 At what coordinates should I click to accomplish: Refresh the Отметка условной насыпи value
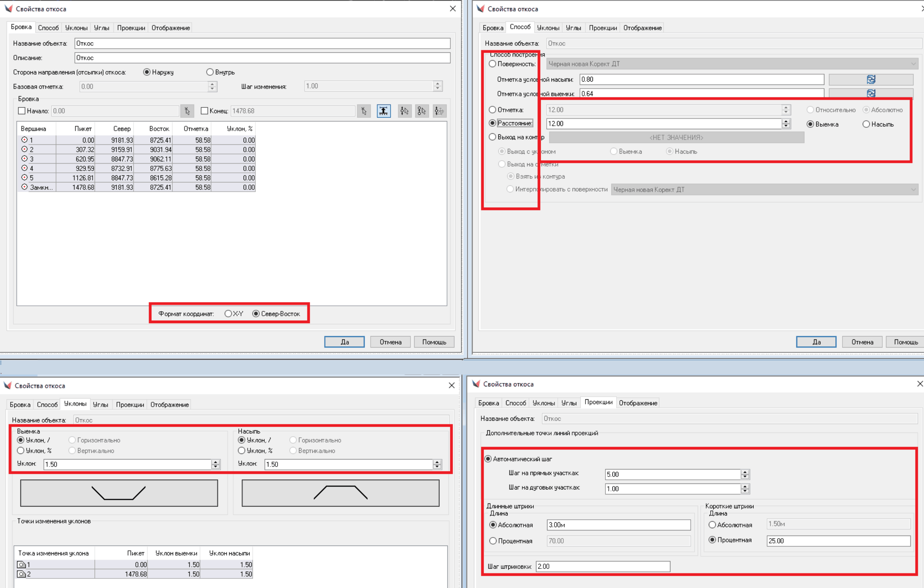coord(871,79)
